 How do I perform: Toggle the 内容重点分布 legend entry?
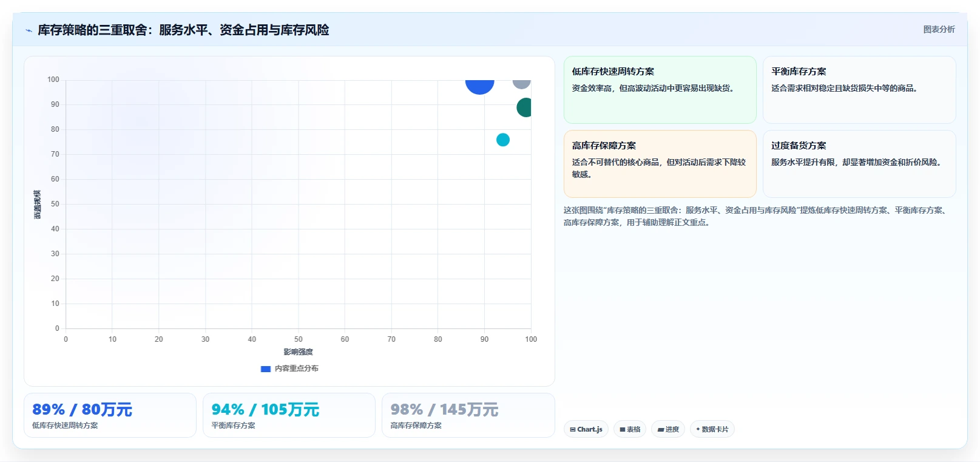click(x=289, y=369)
